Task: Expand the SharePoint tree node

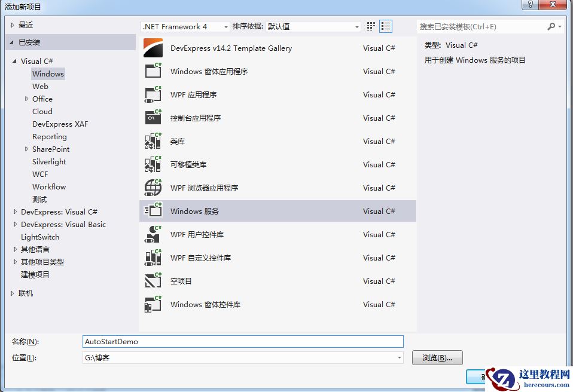Action: point(26,149)
